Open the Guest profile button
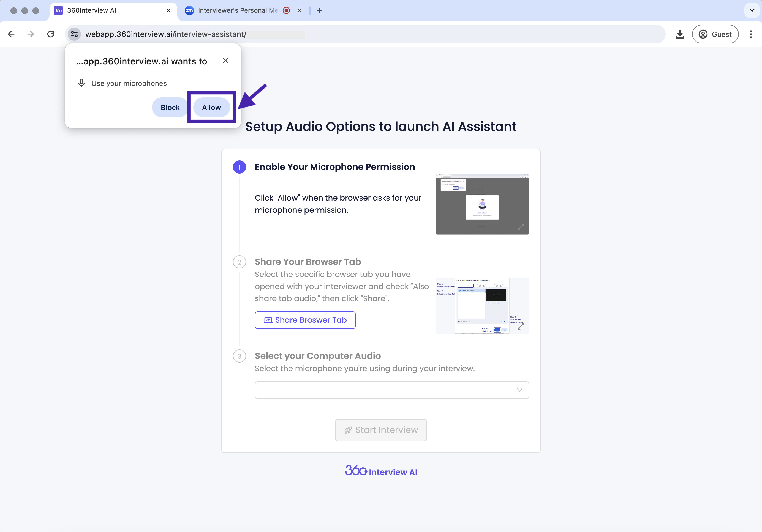 715,34
